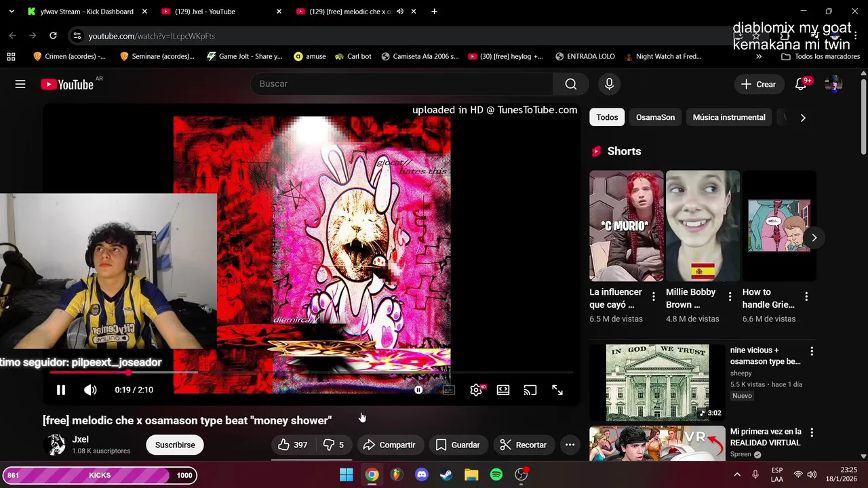
Task: Open Spotify from taskbar
Action: coord(496,474)
